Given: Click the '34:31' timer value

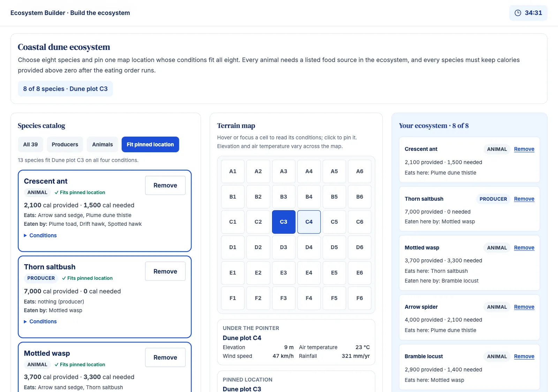Looking at the screenshot, I should [533, 13].
